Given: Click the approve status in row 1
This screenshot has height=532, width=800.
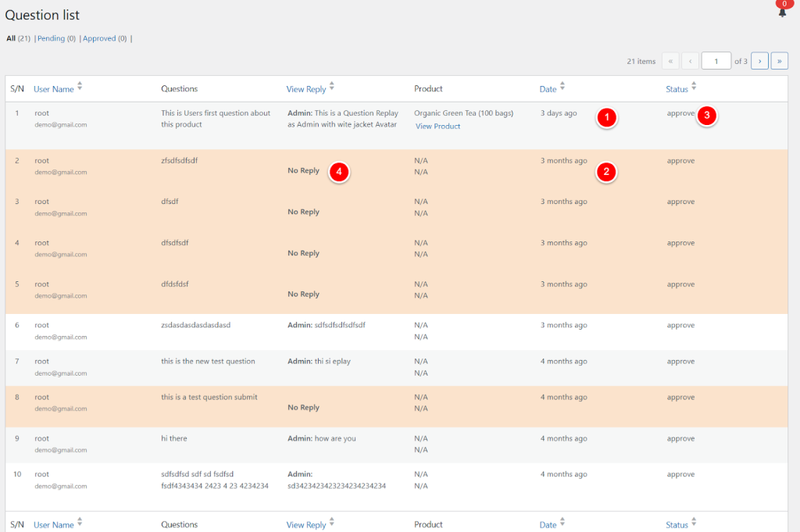Looking at the screenshot, I should tap(680, 113).
